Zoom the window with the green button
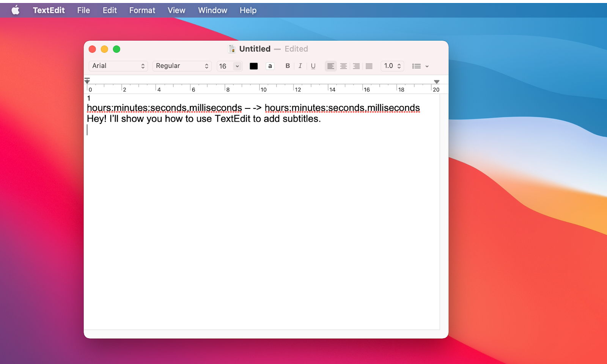Screen dimensions: 607x364 (x=116, y=49)
